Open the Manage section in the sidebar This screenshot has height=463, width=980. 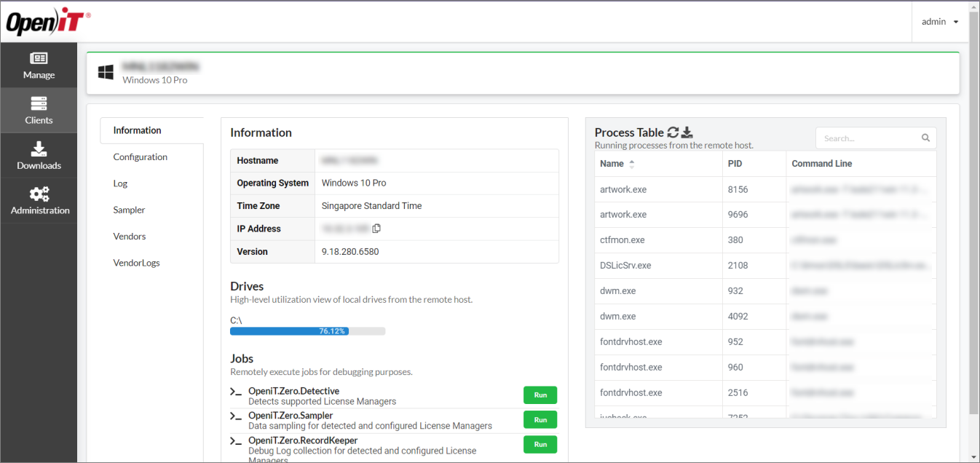39,65
